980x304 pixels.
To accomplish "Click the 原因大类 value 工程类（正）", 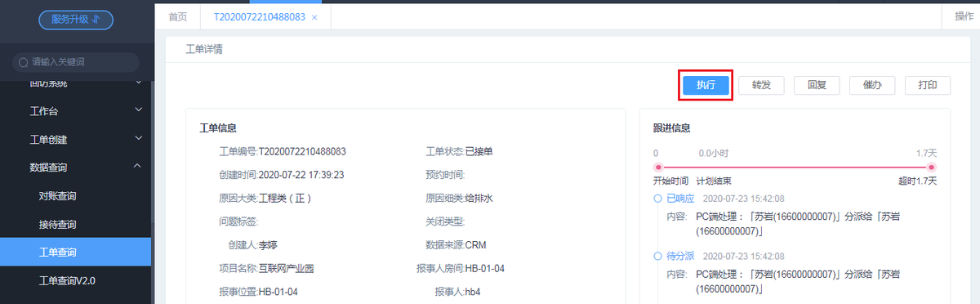I will [285, 198].
